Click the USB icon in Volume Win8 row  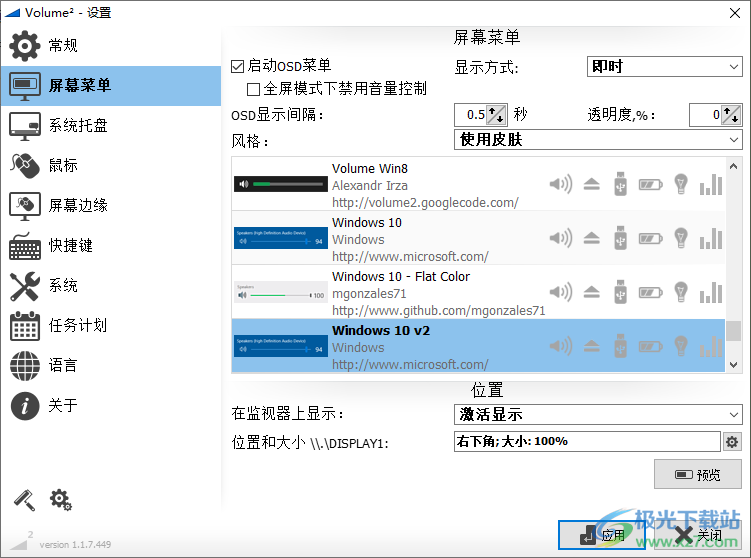tap(620, 184)
